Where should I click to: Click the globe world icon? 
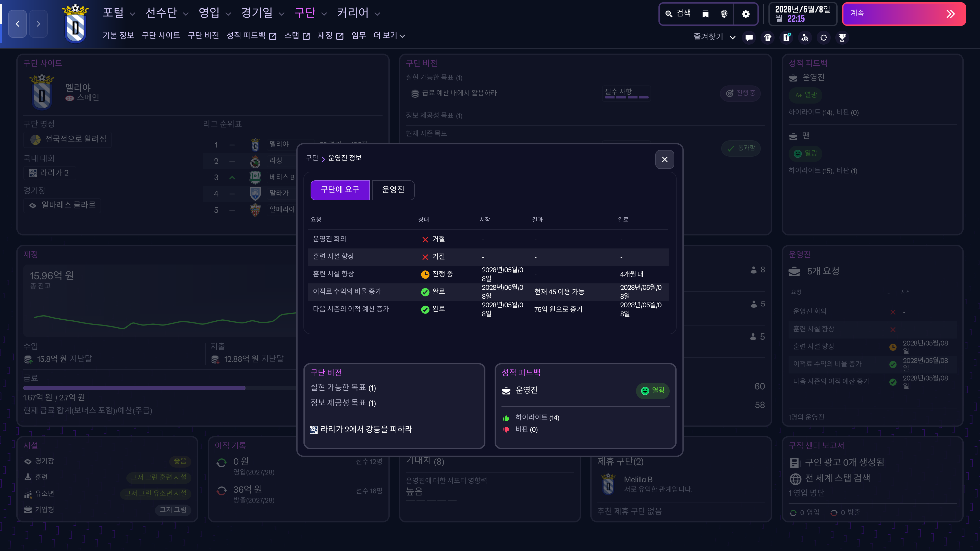[x=724, y=14]
